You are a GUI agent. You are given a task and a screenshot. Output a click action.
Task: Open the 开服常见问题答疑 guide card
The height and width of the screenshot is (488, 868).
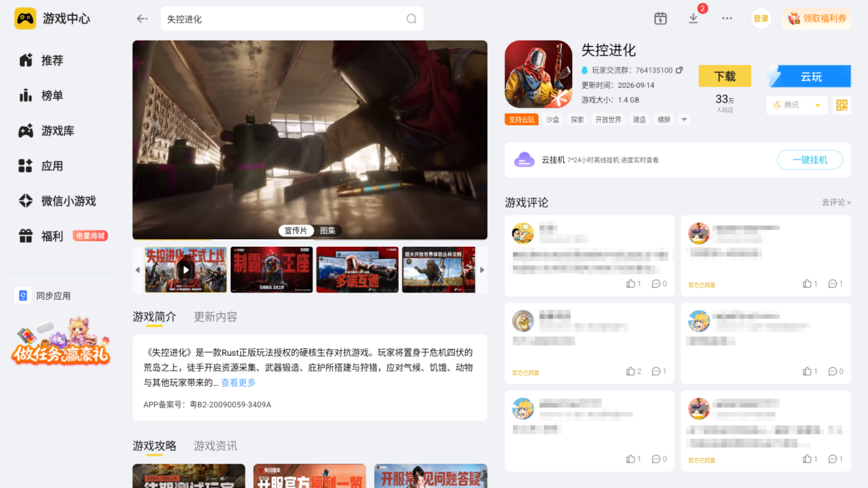pyautogui.click(x=430, y=476)
